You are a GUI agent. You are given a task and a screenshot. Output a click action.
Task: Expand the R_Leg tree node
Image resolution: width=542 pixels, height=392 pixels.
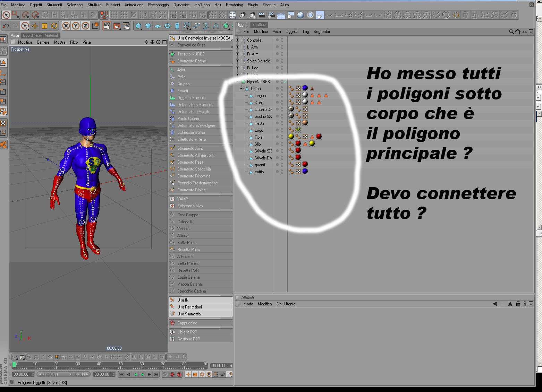(238, 68)
